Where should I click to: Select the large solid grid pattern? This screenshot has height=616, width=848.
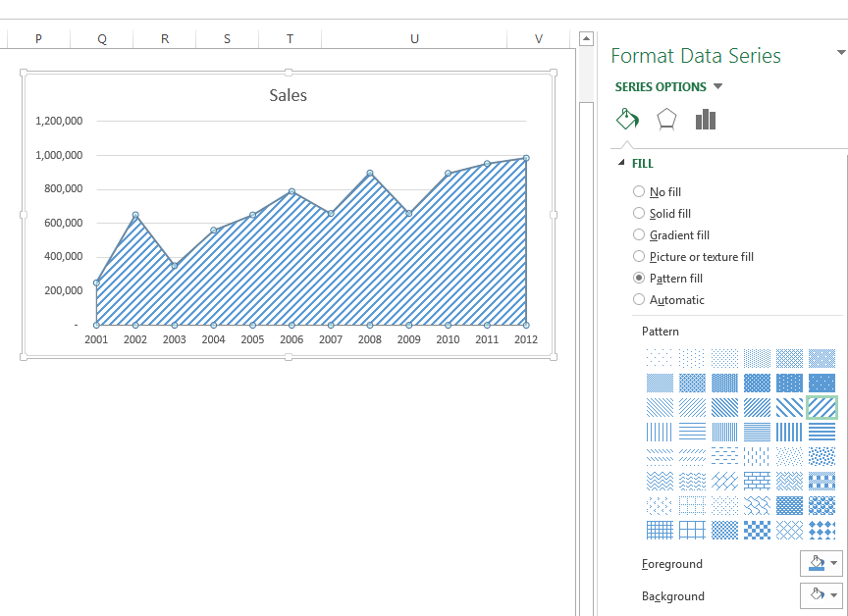tap(690, 528)
